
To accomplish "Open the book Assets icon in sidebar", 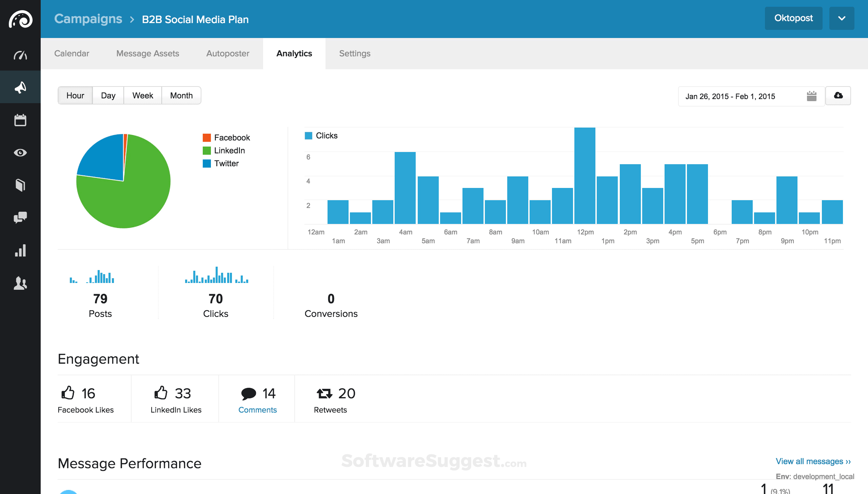I will [20, 185].
